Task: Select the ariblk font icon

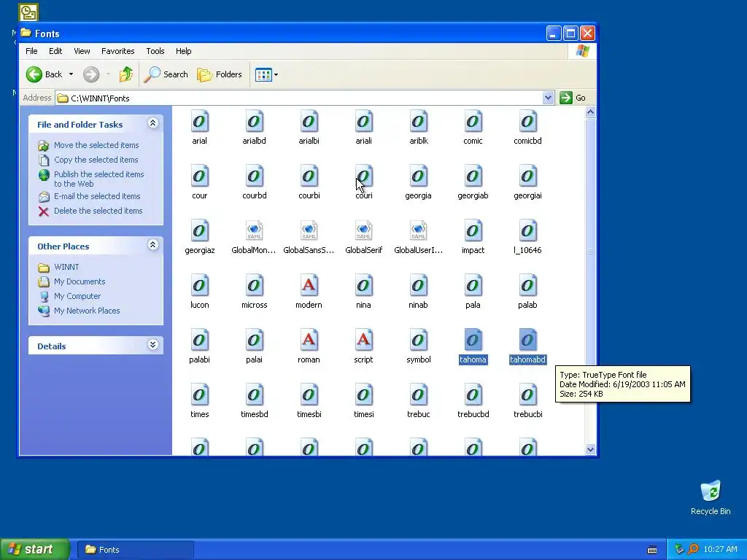Action: (418, 122)
